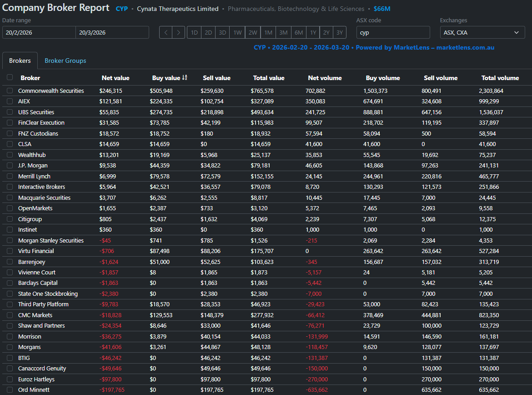Click Commonwealth Securities net value $246,315

(110, 91)
